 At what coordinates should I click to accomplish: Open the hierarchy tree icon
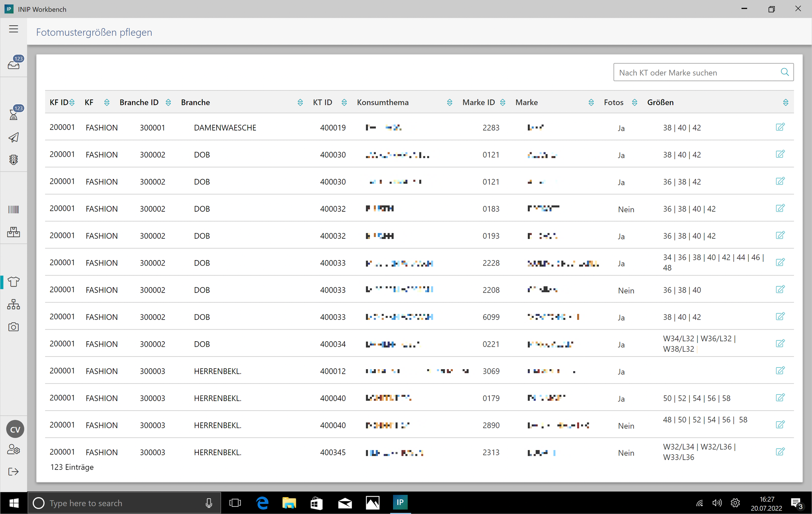[14, 304]
